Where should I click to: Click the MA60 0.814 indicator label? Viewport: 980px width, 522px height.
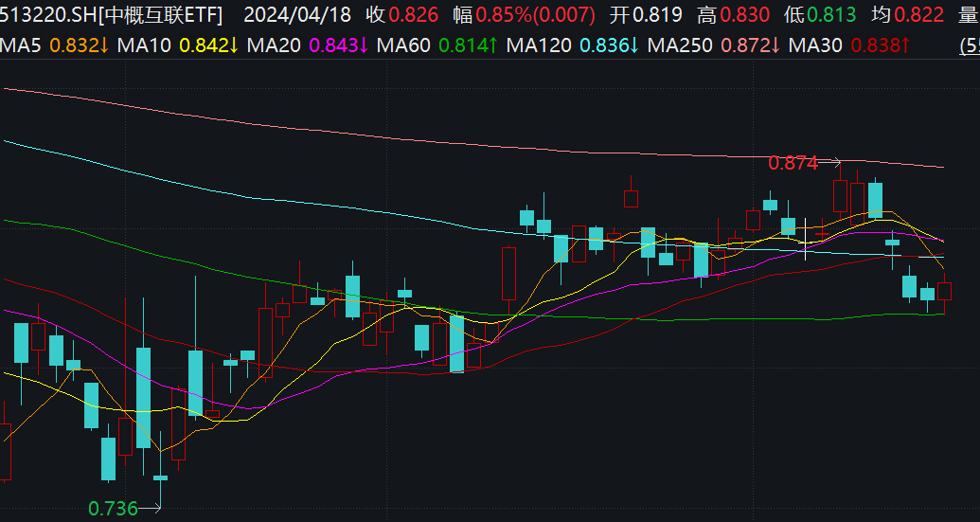tap(437, 45)
